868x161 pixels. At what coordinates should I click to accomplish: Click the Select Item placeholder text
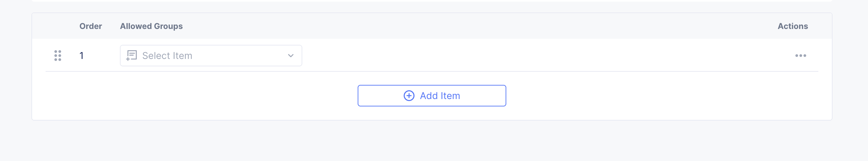click(x=167, y=56)
